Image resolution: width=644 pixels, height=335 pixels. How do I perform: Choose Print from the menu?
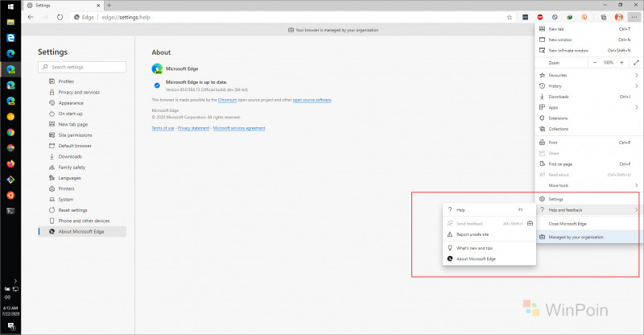pyautogui.click(x=588, y=143)
